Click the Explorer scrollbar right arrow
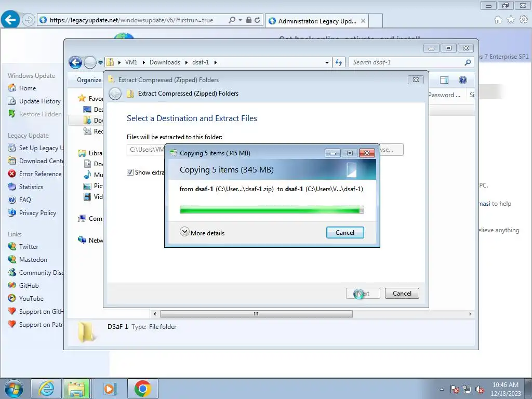Image resolution: width=532 pixels, height=399 pixels. (x=470, y=314)
